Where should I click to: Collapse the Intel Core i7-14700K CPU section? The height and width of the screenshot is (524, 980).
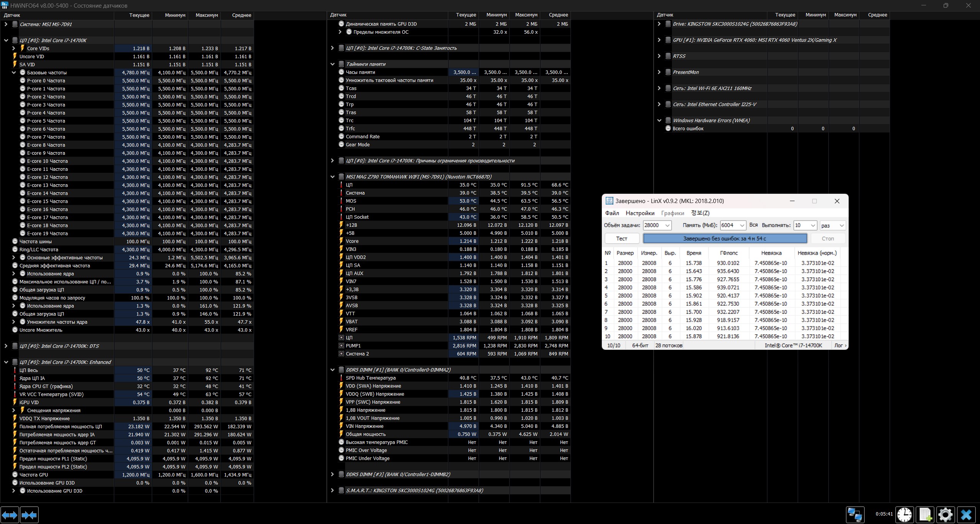click(x=6, y=40)
